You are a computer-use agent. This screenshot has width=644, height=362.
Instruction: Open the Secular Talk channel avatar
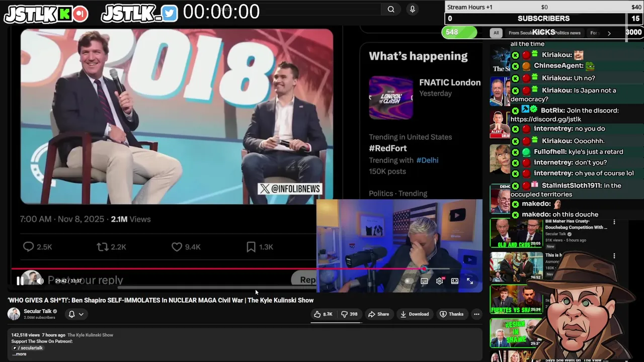click(14, 314)
